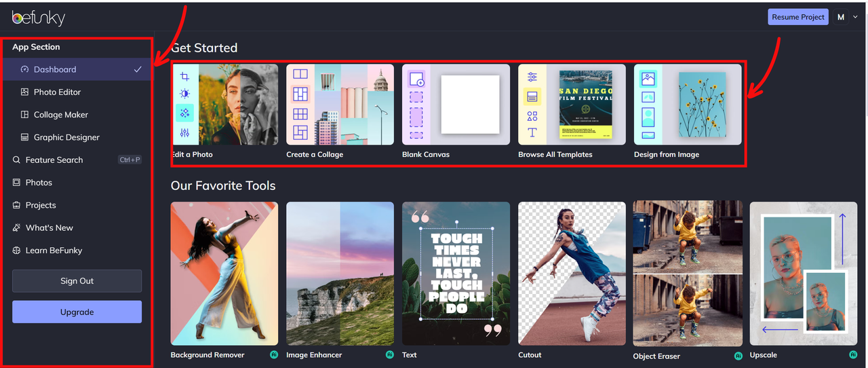Click the Blank Canvas label
The height and width of the screenshot is (368, 868).
coord(426,155)
